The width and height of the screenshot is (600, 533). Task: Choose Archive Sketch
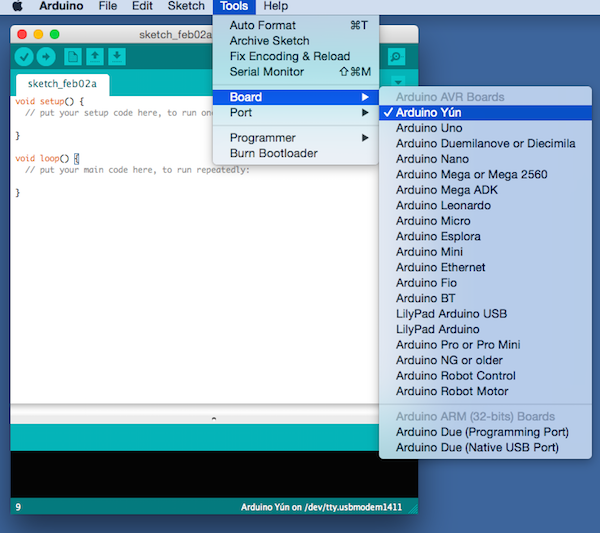tap(296, 41)
